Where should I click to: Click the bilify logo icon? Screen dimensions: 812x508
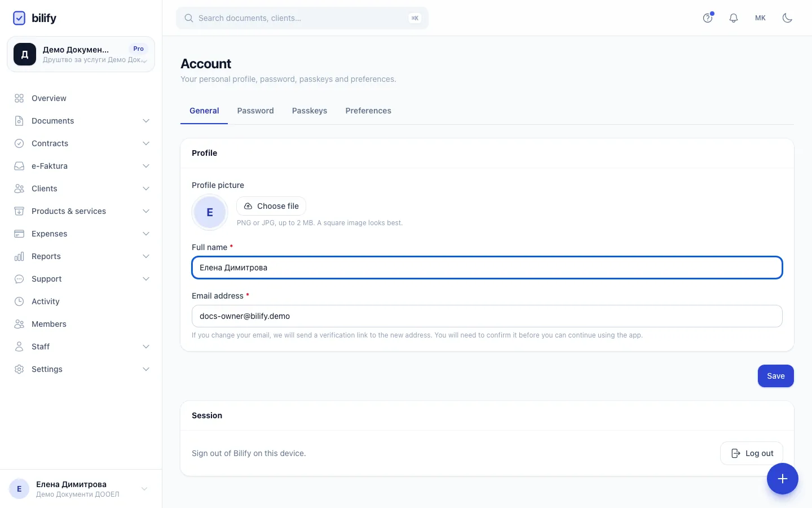click(x=19, y=18)
